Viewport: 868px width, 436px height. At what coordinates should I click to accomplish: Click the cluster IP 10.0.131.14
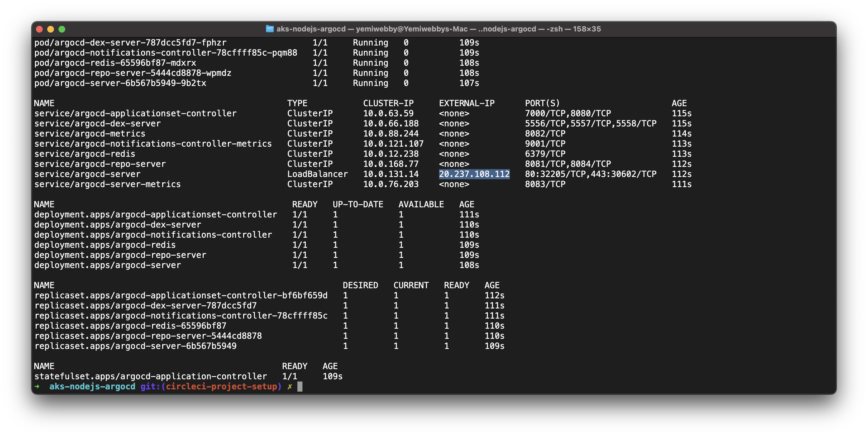[390, 174]
